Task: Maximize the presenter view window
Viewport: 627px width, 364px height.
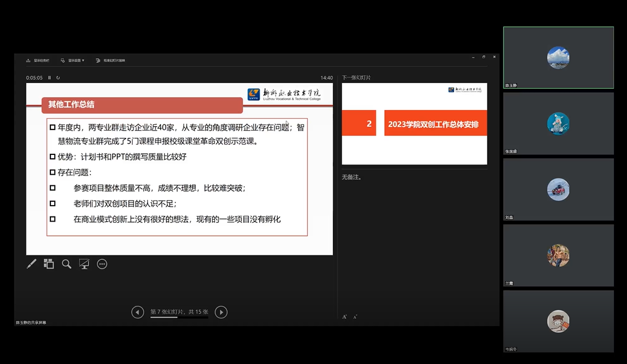Action: point(484,57)
